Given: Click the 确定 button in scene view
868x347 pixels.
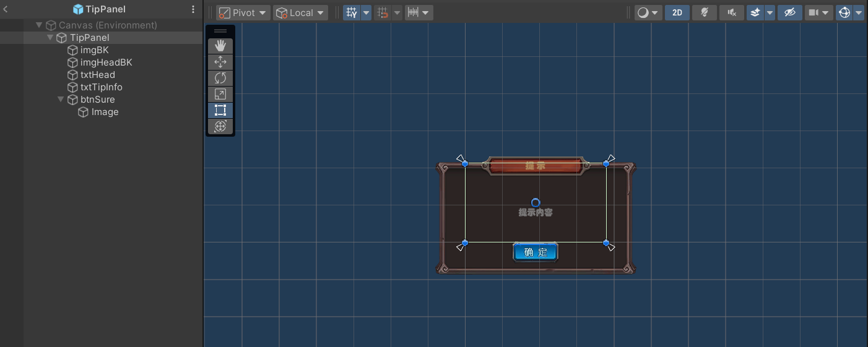Looking at the screenshot, I should 536,252.
